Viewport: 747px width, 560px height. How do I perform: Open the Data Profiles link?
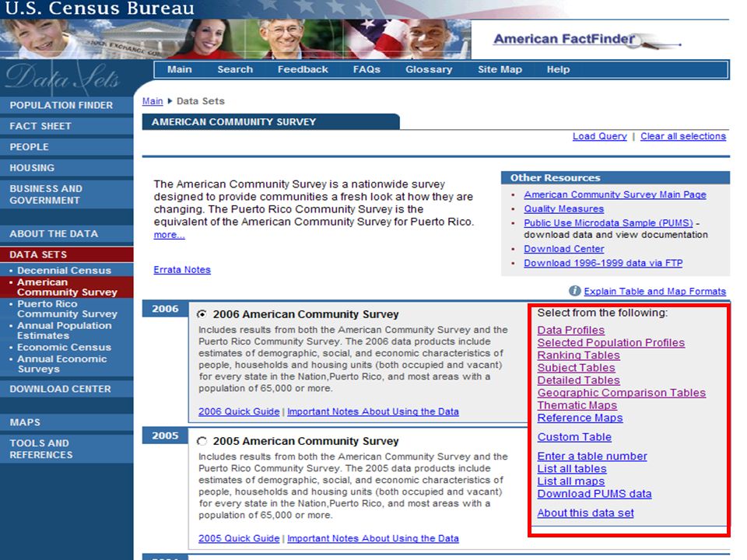click(x=570, y=330)
